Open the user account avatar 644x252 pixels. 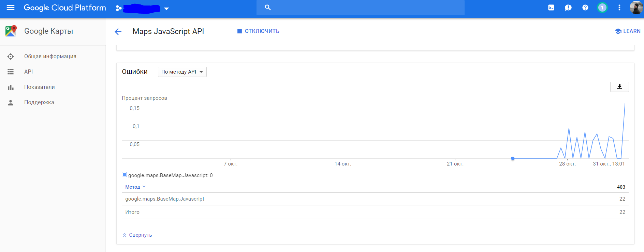pyautogui.click(x=636, y=7)
